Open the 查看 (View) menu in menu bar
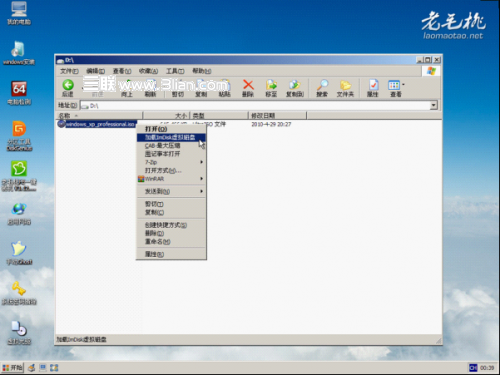The image size is (500, 375). (122, 71)
